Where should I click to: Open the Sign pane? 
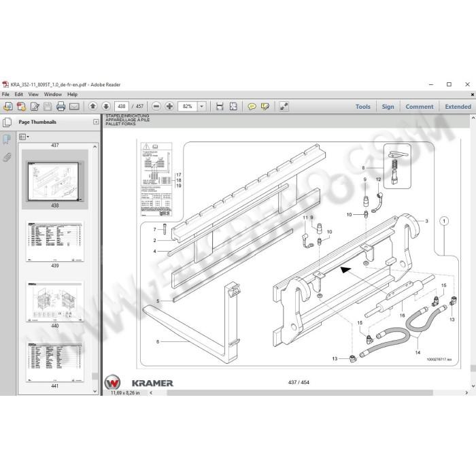click(x=388, y=107)
